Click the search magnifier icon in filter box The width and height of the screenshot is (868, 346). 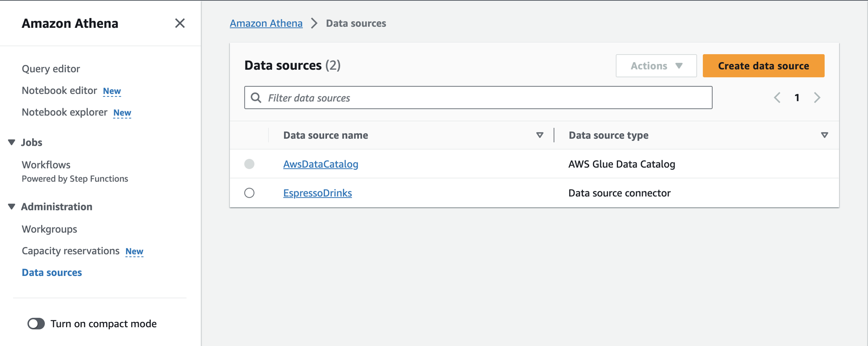256,98
